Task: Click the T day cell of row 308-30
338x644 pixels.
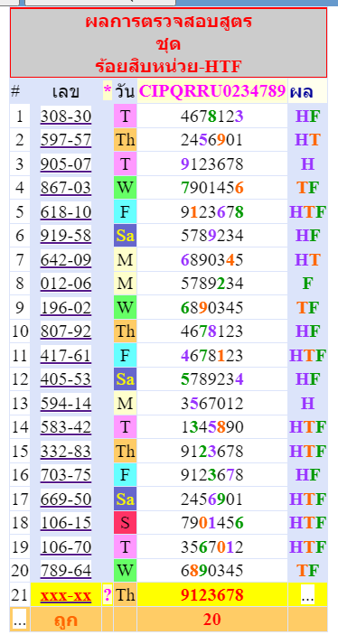Action: click(x=125, y=117)
